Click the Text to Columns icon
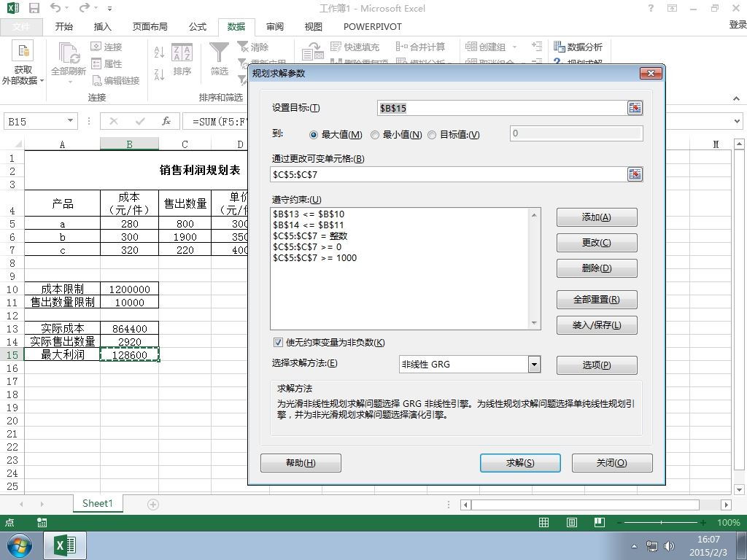The image size is (747, 560). 313,52
